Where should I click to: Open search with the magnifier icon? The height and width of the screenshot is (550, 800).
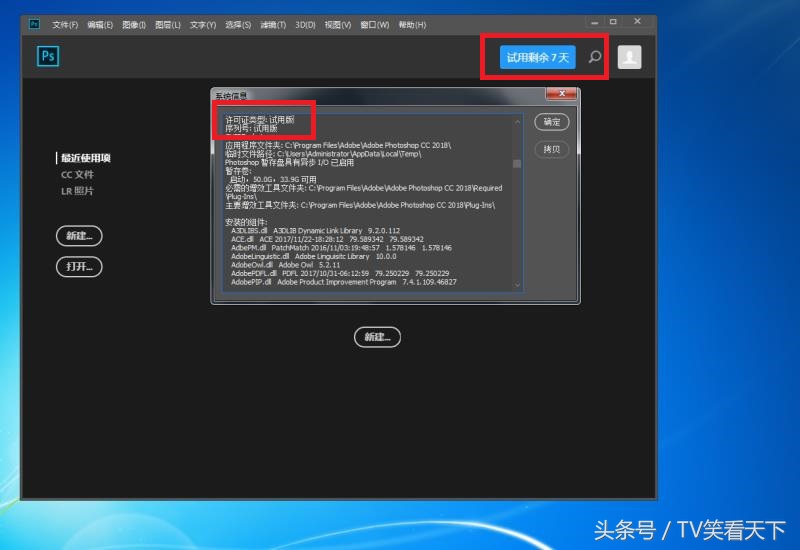coord(595,57)
